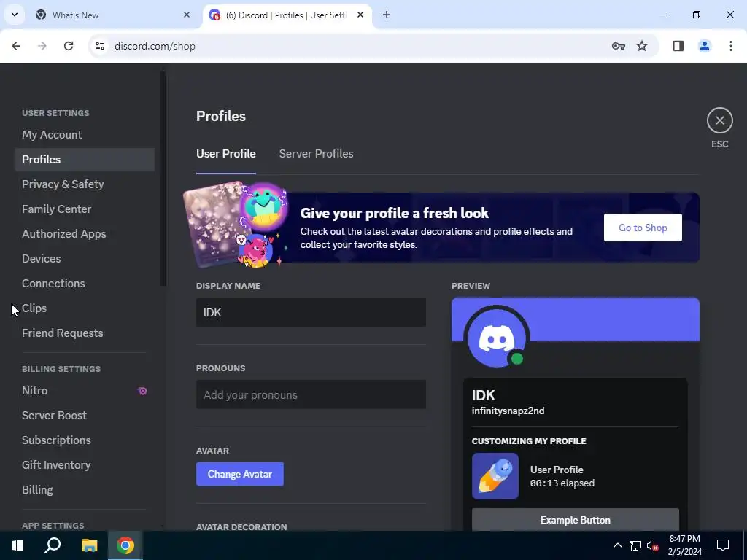The height and width of the screenshot is (560, 747).
Task: Click the settings sidebar scrollbar
Action: tap(163, 179)
